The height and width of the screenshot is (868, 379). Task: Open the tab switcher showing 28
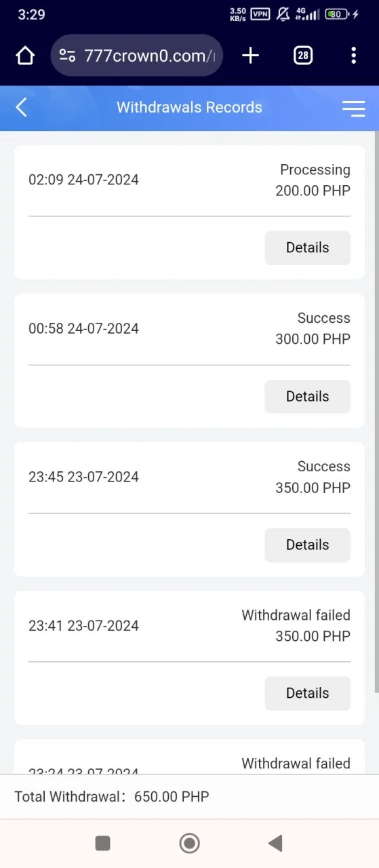coord(303,56)
